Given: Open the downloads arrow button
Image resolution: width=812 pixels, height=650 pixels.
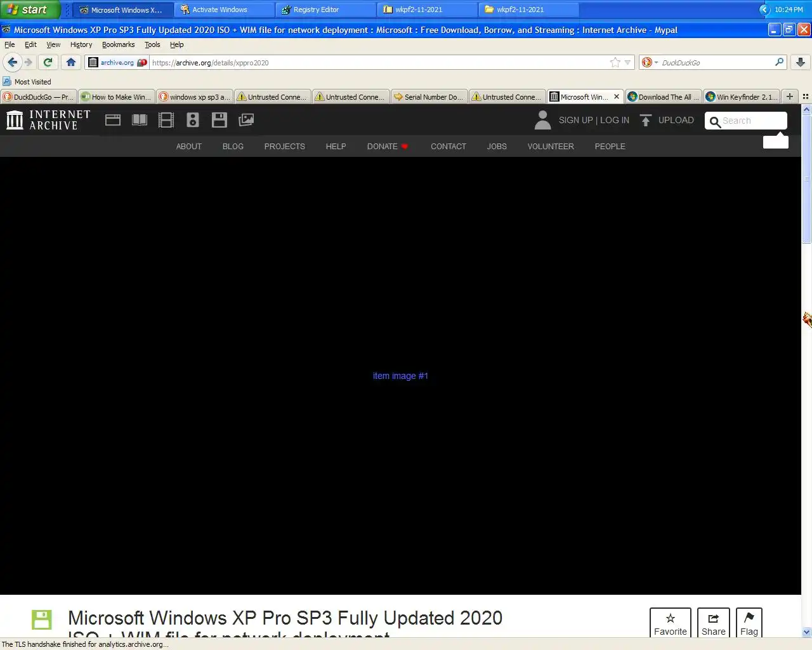Looking at the screenshot, I should click(801, 62).
